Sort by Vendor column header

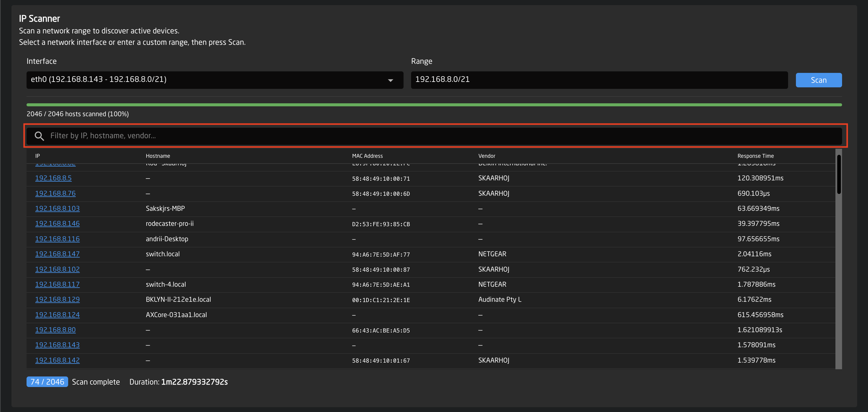(486, 156)
